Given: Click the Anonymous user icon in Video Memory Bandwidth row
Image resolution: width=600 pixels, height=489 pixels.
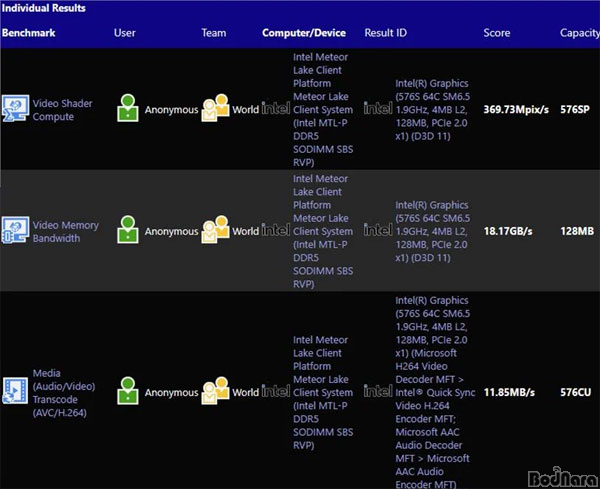Looking at the screenshot, I should [x=128, y=230].
